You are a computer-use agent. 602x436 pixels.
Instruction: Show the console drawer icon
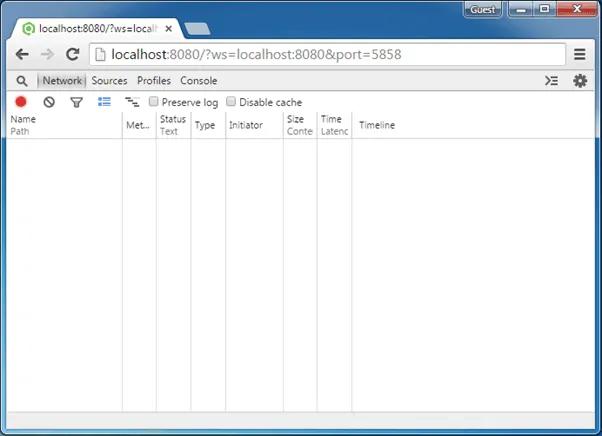(x=551, y=81)
